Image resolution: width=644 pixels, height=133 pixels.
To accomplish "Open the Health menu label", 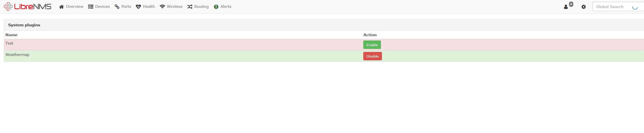I will tap(149, 7).
